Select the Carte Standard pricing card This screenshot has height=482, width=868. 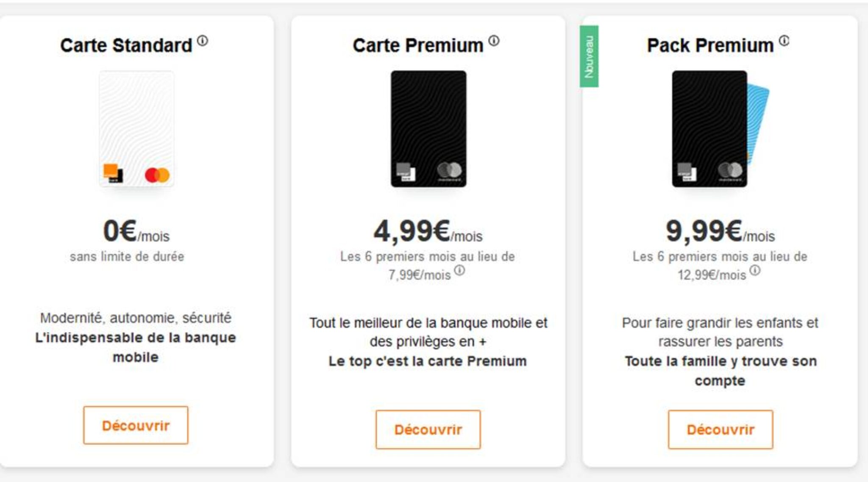click(x=138, y=241)
